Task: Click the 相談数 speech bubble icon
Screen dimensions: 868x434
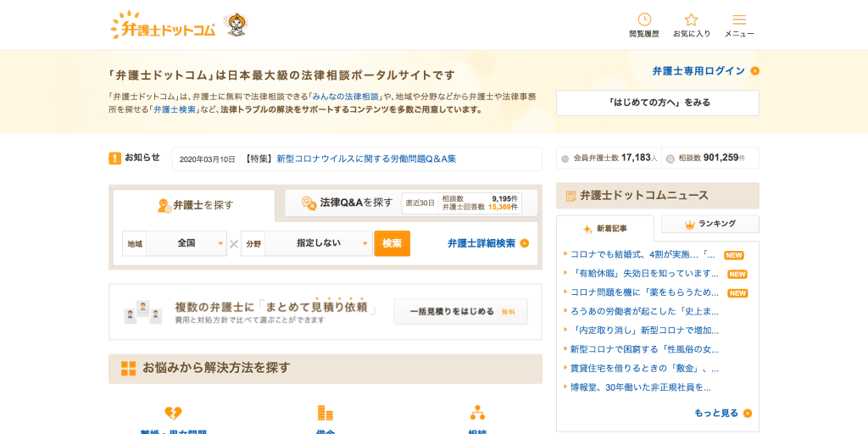Action: point(670,159)
